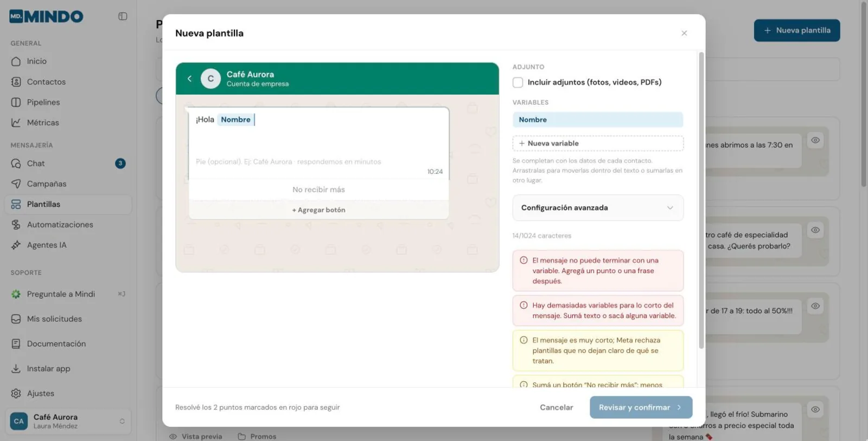868x441 pixels.
Task: Click the Cancelar button
Action: tap(556, 407)
